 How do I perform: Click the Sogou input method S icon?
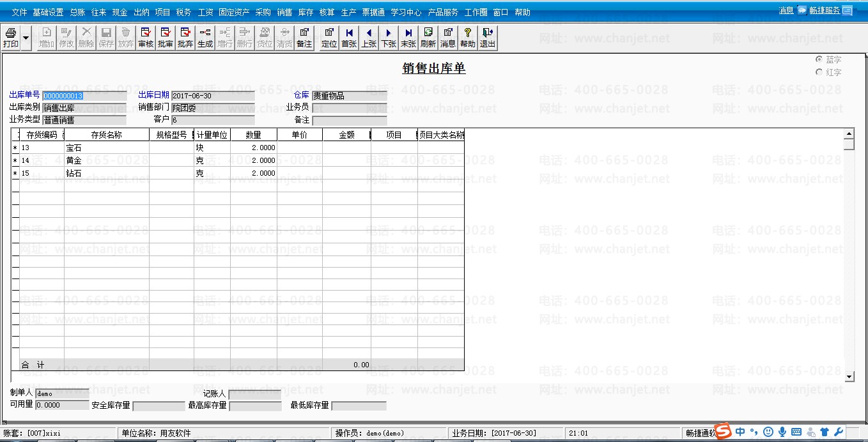[723, 432]
